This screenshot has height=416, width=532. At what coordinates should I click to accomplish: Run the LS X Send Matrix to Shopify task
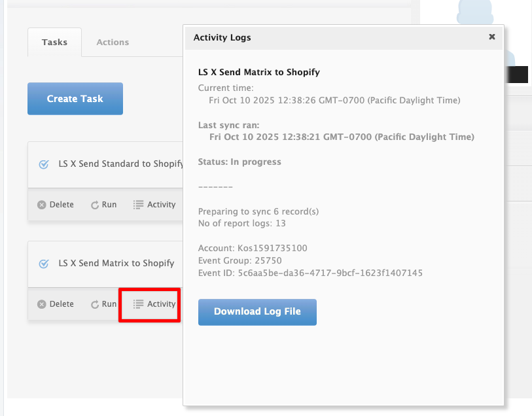tap(103, 304)
